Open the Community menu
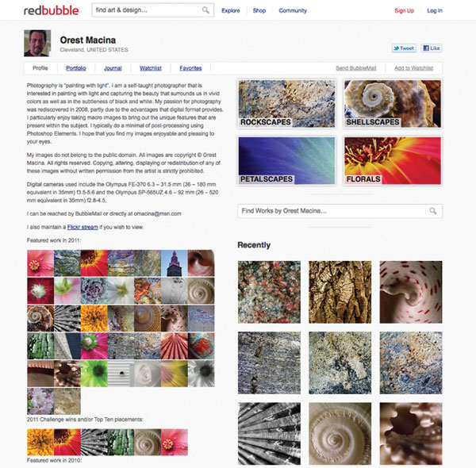The width and height of the screenshot is (476, 468). pos(293,10)
